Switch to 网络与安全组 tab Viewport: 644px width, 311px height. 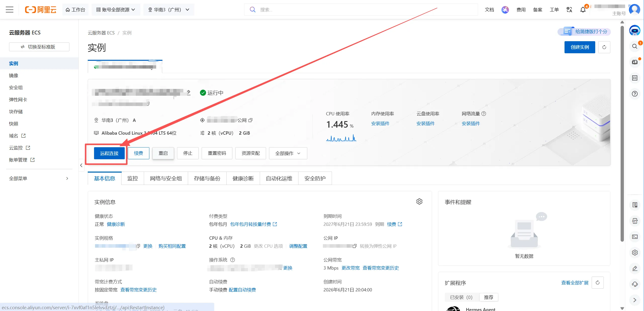166,179
